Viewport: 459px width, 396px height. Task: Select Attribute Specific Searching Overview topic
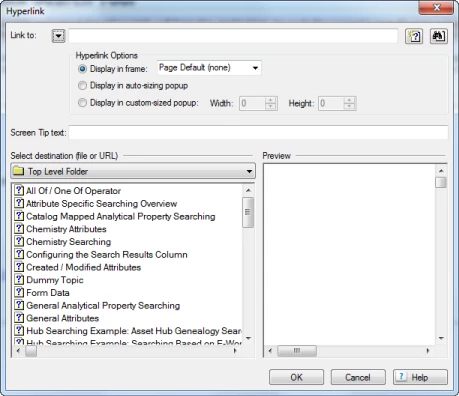[x=101, y=204]
